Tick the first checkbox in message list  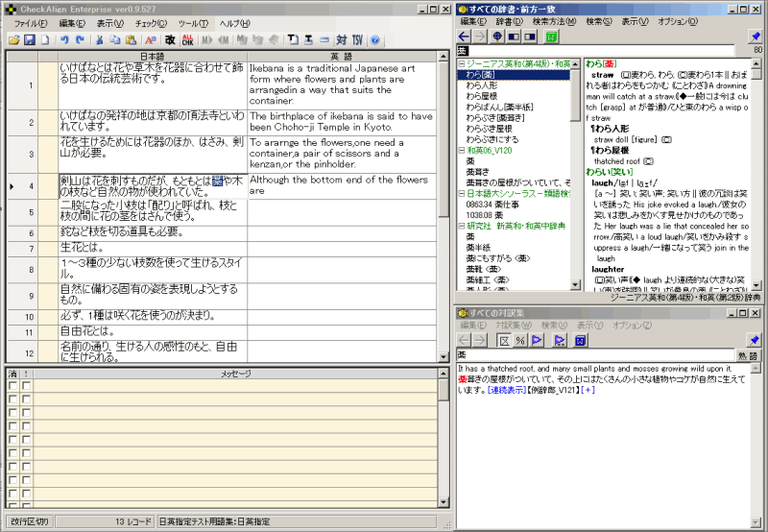point(12,385)
